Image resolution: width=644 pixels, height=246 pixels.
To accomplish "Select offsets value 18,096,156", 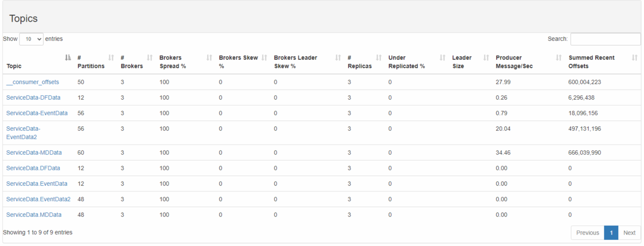I will coord(583,113).
